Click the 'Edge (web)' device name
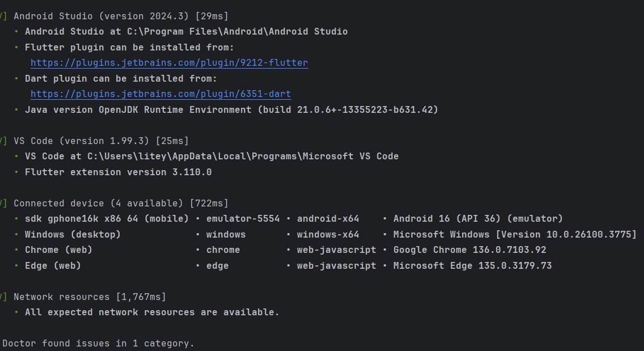 pos(53,266)
